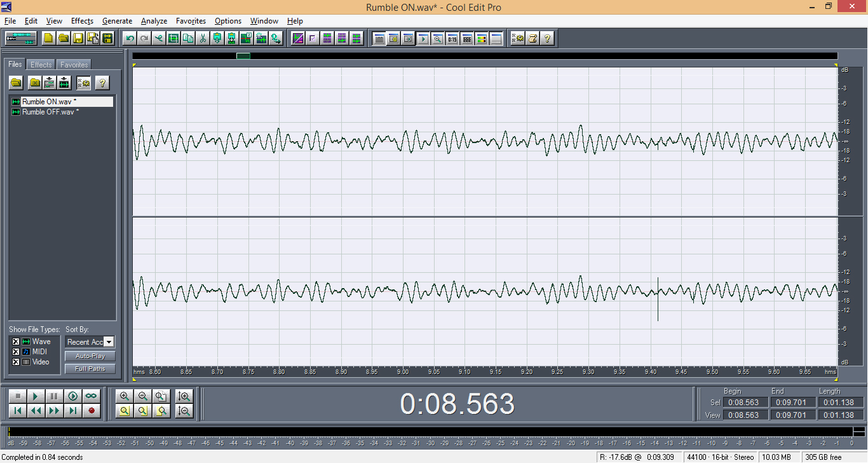Click Zoom In Horizontally magnifier
Screen dimensions: 868x463
(125, 396)
